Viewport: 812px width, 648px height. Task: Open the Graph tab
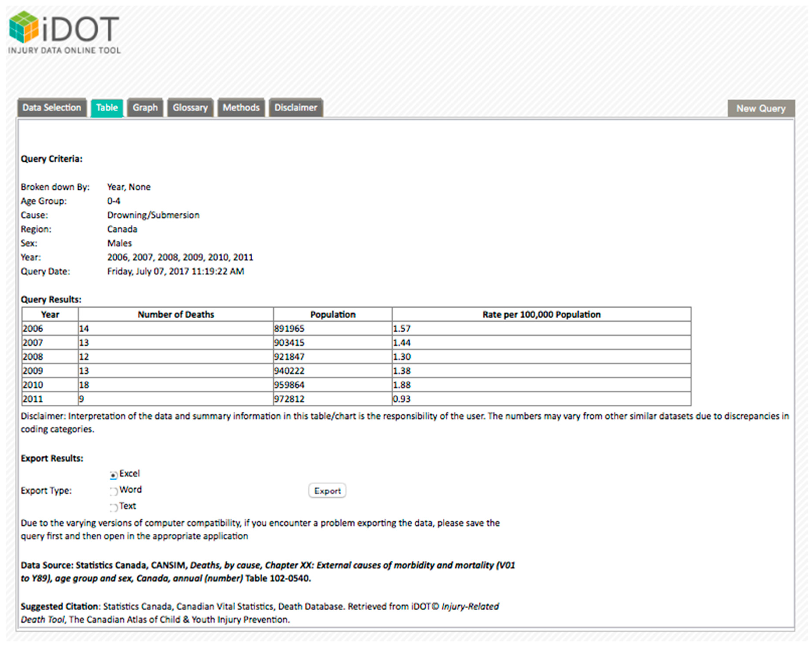[x=145, y=108]
